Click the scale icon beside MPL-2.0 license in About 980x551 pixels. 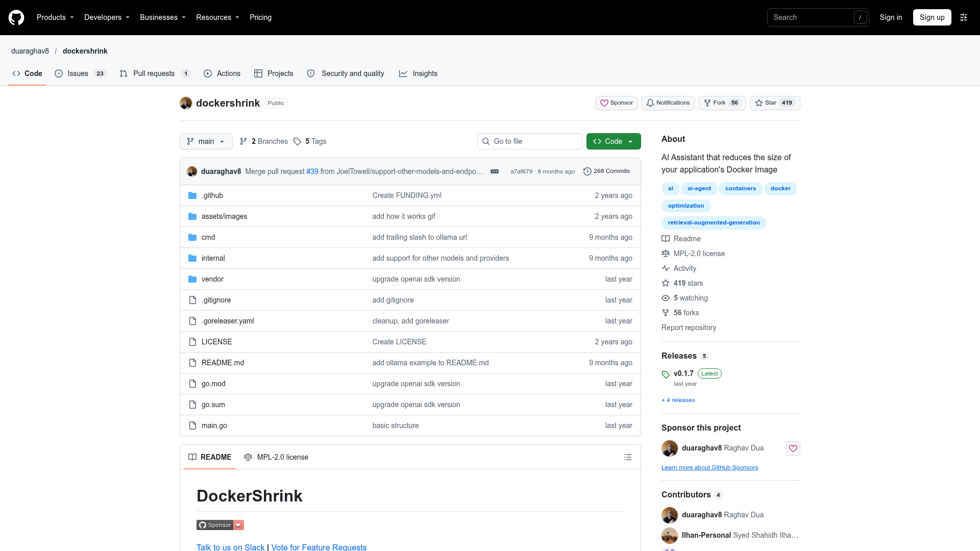click(x=666, y=254)
